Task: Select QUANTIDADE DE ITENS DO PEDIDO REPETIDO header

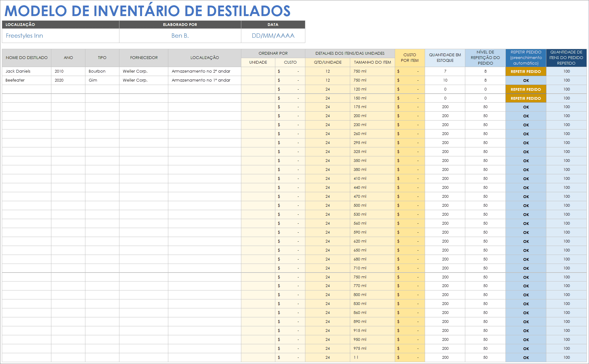Action: tap(566, 58)
